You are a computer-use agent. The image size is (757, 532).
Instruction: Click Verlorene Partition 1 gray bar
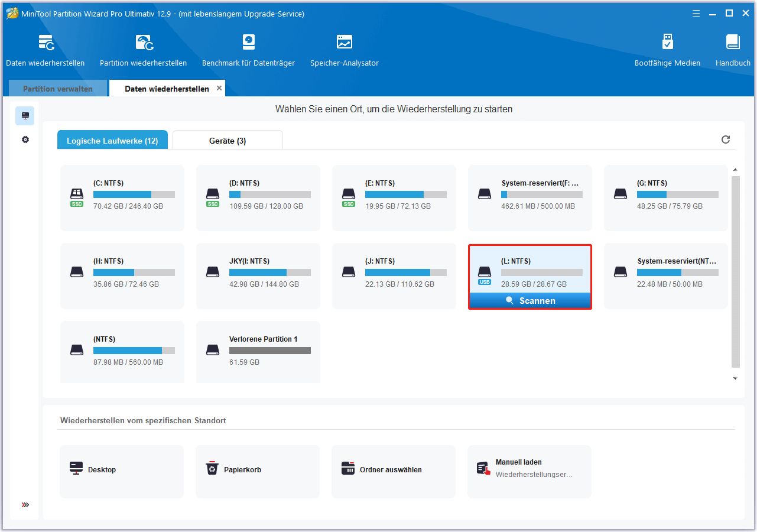(x=270, y=351)
